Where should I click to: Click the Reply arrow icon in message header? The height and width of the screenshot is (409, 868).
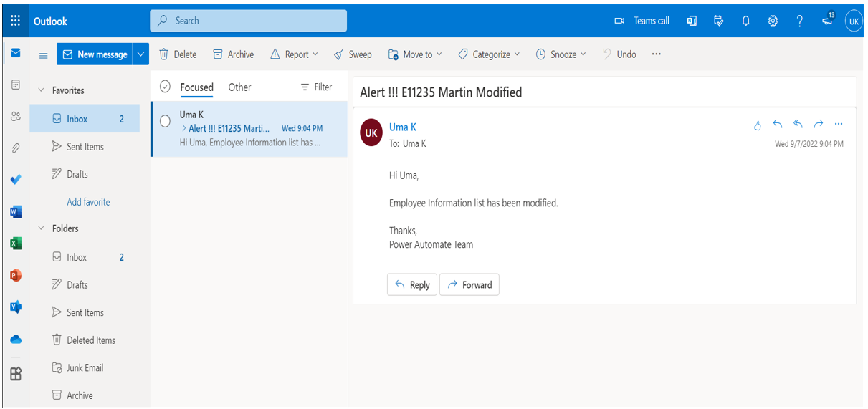click(x=778, y=124)
